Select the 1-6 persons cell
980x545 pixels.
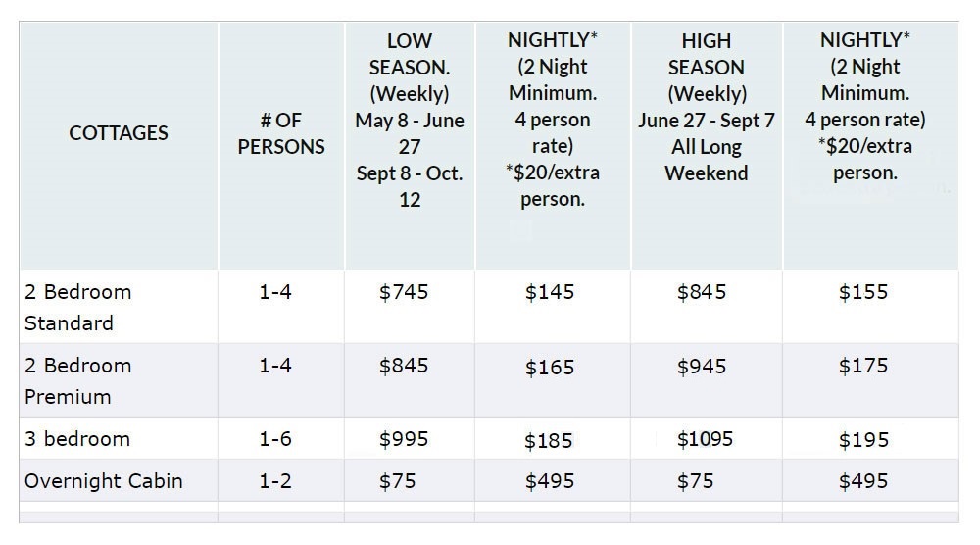click(275, 439)
